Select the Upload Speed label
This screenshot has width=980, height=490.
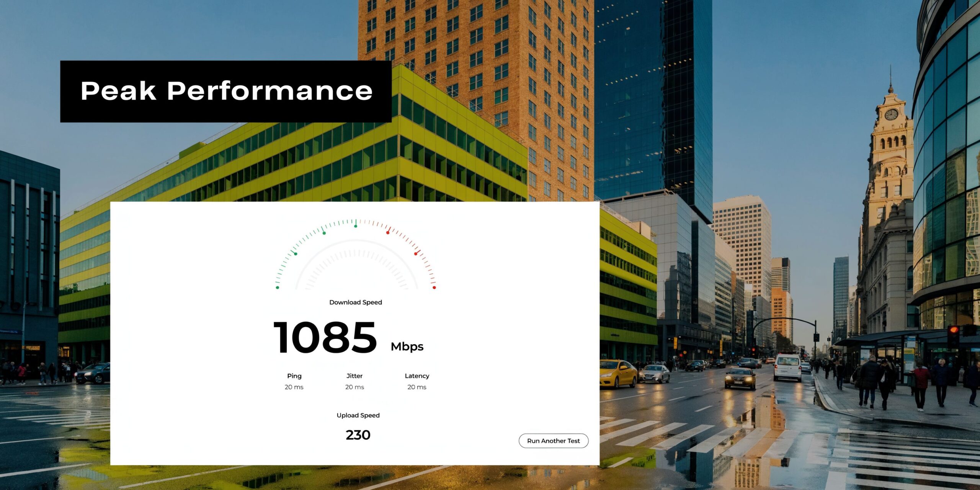tap(358, 415)
